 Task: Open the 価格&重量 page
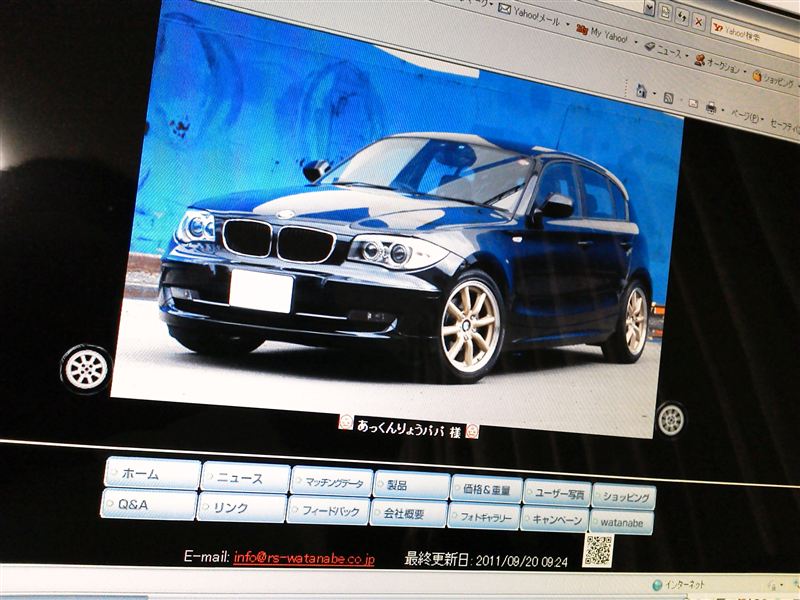(x=486, y=489)
